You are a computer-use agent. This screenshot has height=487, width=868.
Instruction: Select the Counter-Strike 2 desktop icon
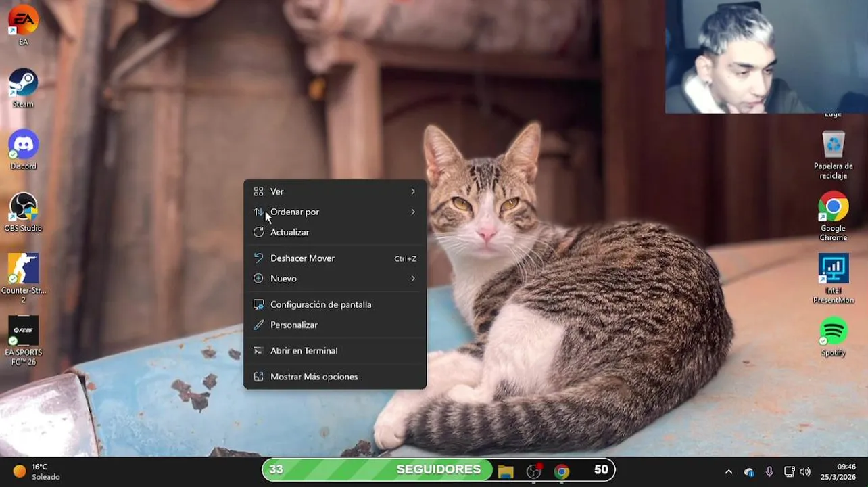[x=23, y=277]
